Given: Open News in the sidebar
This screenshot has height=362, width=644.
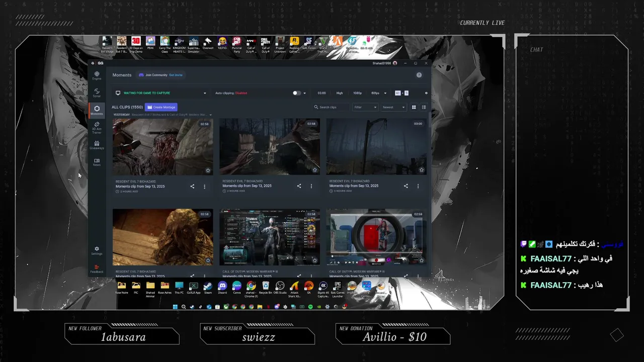Looking at the screenshot, I should 97,162.
